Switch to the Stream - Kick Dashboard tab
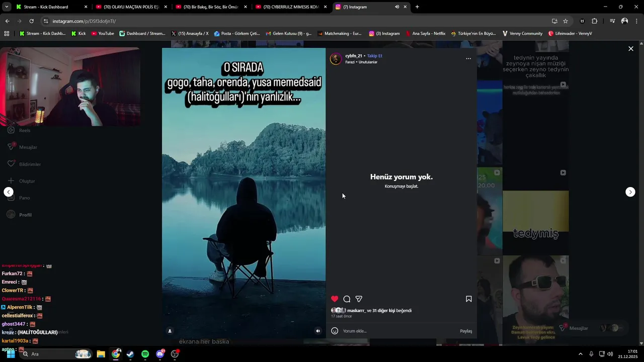The height and width of the screenshot is (362, 644). coord(51,7)
